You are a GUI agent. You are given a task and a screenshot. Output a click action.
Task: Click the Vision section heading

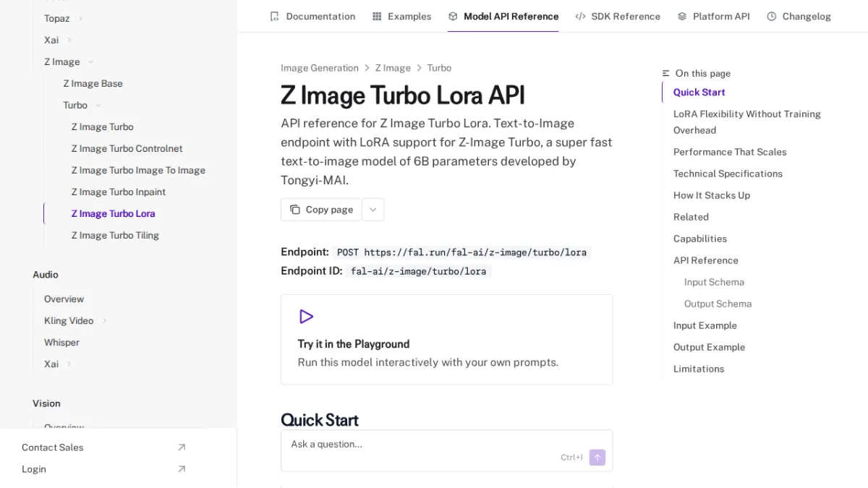(46, 403)
